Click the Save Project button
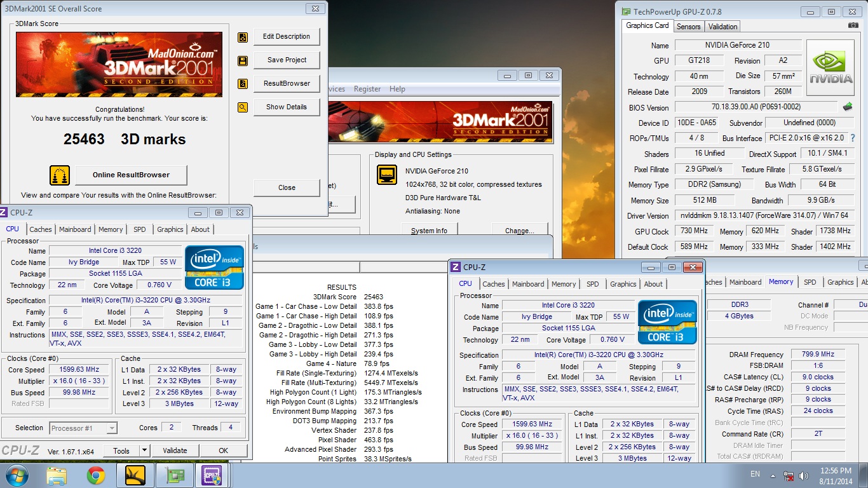The width and height of the screenshot is (868, 488). click(x=287, y=60)
